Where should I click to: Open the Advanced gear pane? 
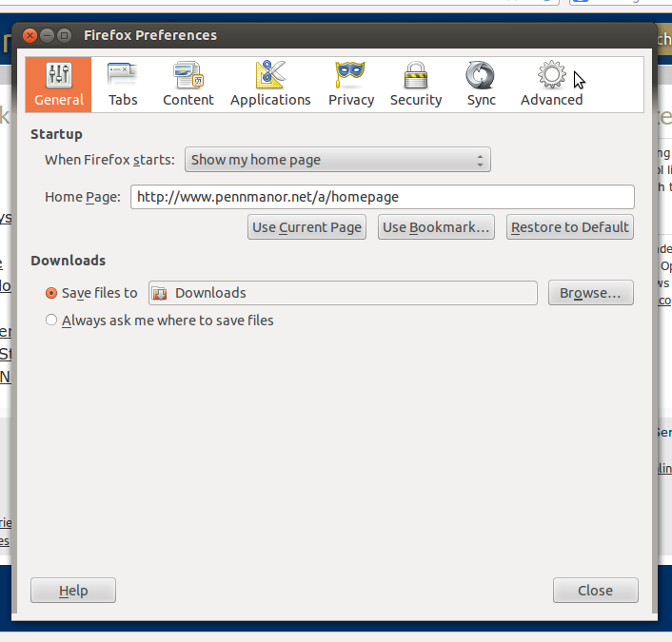[551, 85]
